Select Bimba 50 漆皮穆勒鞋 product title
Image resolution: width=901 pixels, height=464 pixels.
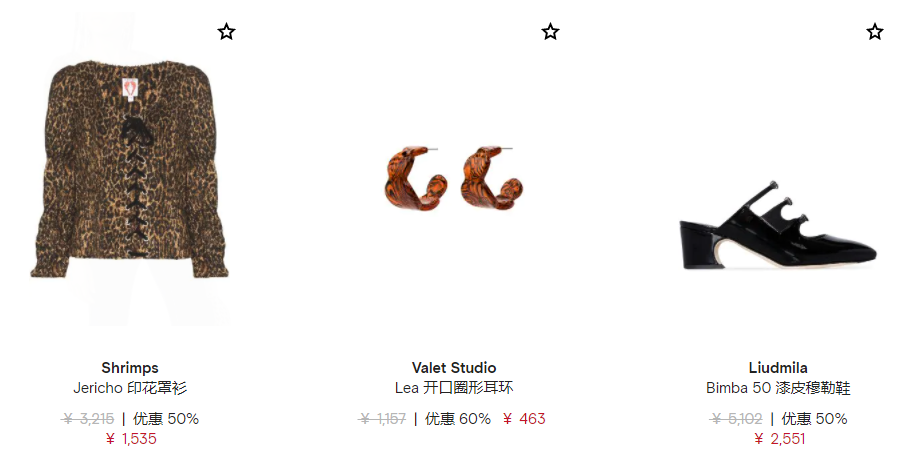(x=778, y=388)
